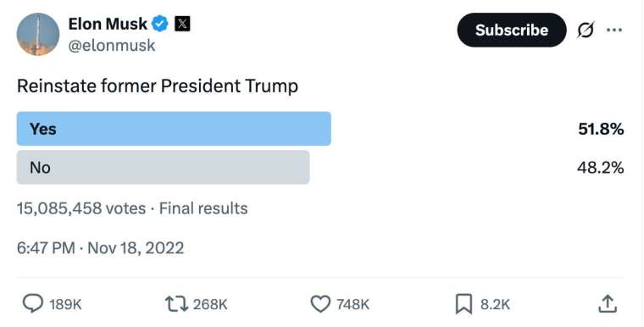Click the 268K reposts count

click(210, 304)
